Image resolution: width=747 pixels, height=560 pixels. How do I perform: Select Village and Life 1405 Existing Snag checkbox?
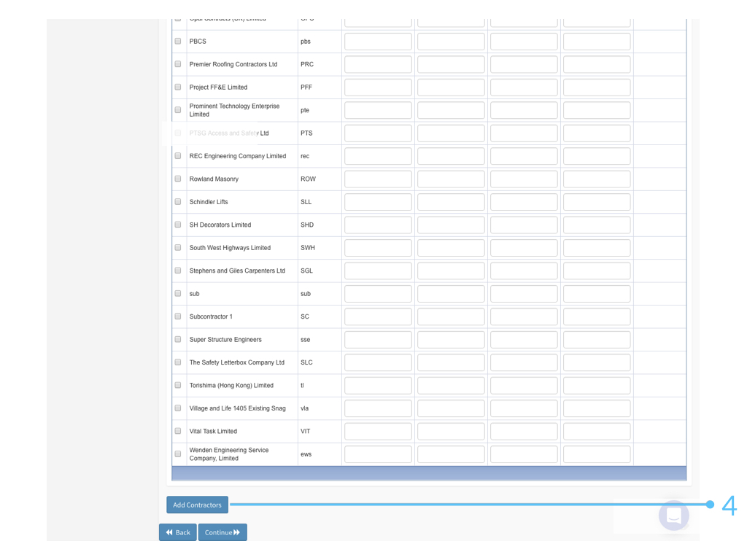point(178,408)
